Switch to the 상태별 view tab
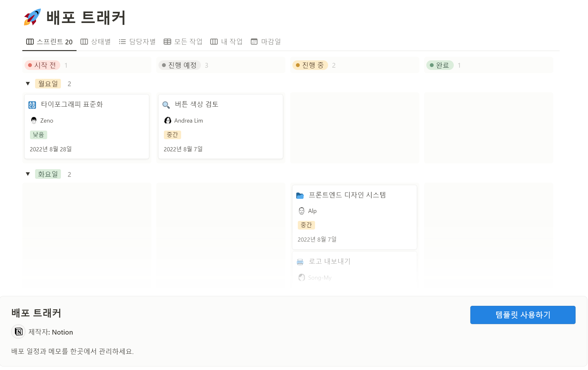 (95, 42)
